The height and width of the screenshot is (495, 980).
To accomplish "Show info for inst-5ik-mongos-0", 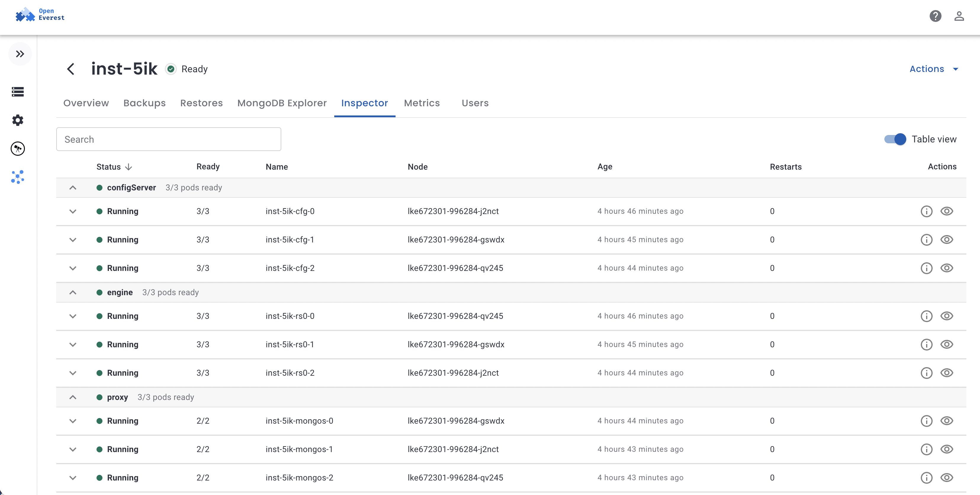I will pos(926,421).
